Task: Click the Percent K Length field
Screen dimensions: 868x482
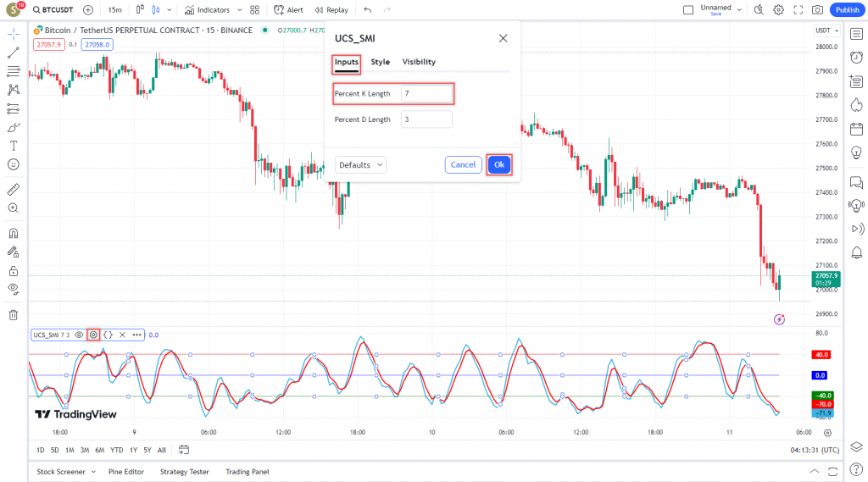Action: 426,93
